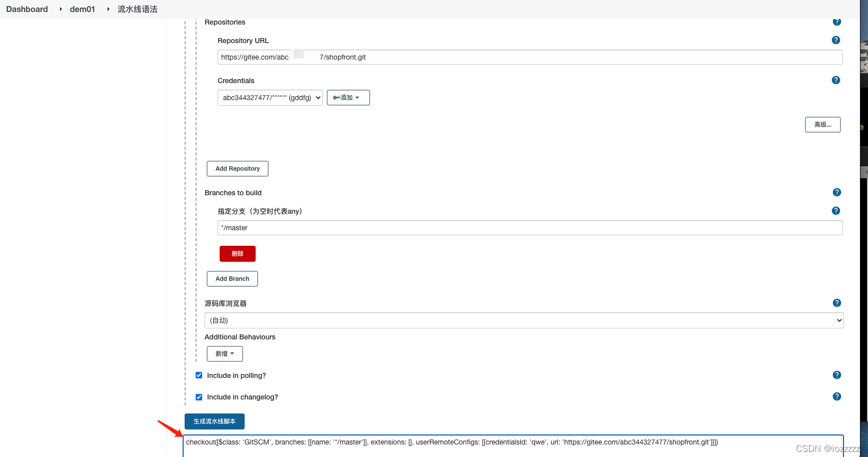Expand menu arrow after Dashboard breadcrumb

click(61, 9)
